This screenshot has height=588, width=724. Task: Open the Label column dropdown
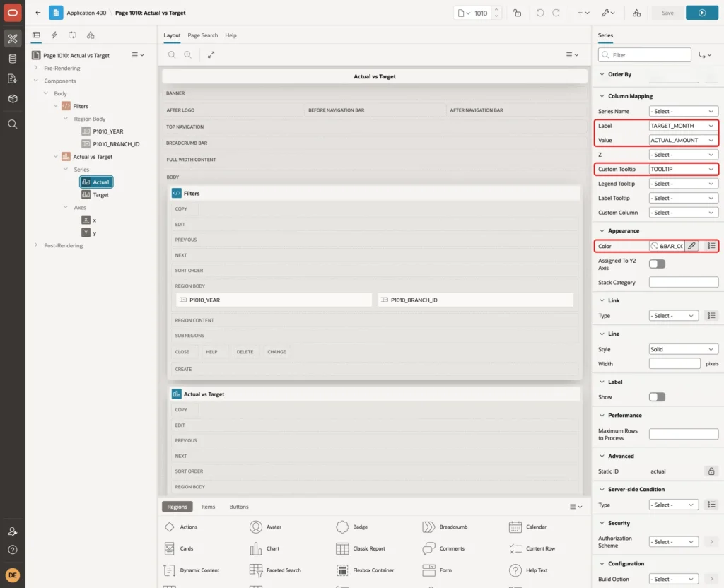684,126
